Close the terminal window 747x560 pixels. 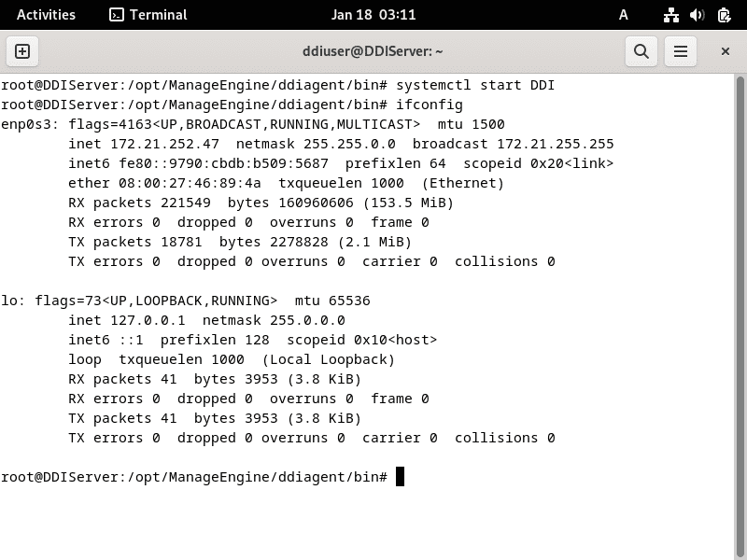tap(725, 51)
